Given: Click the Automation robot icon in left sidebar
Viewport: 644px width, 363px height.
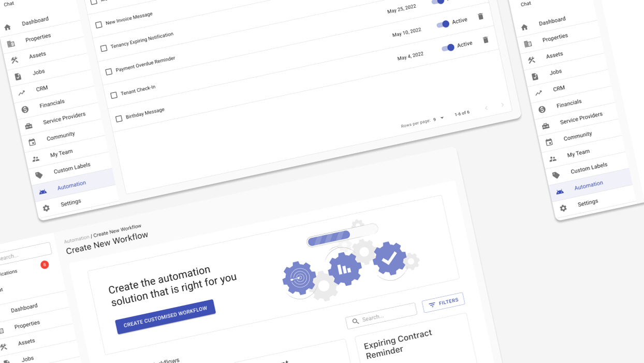Looking at the screenshot, I should tap(43, 192).
